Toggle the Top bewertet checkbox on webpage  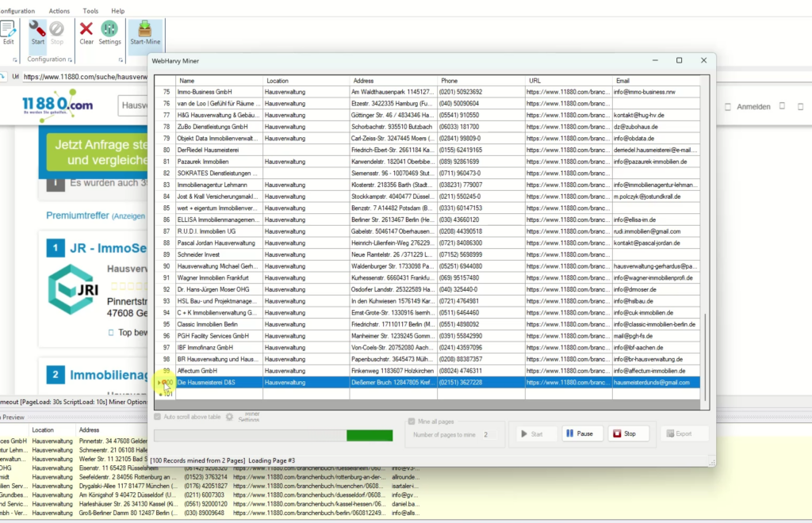111,333
